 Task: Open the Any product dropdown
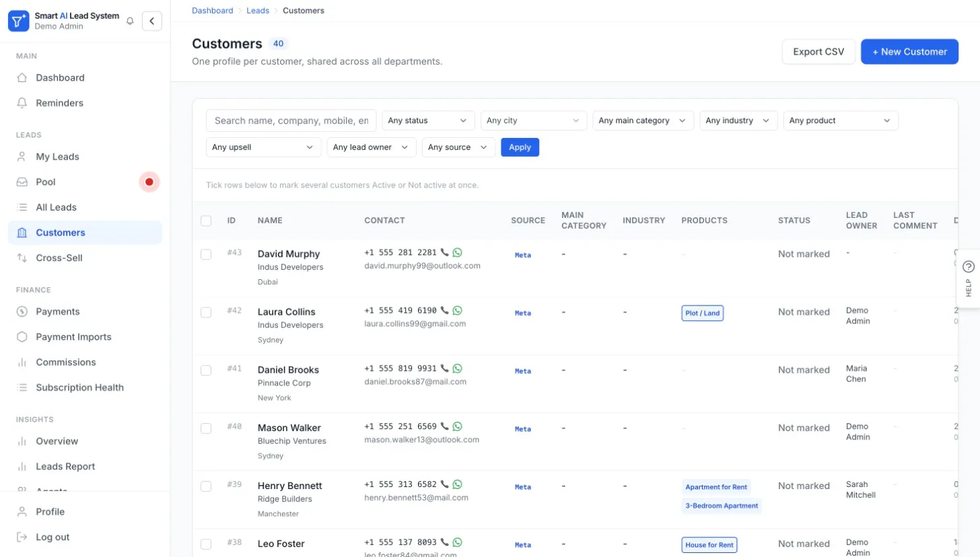841,120
